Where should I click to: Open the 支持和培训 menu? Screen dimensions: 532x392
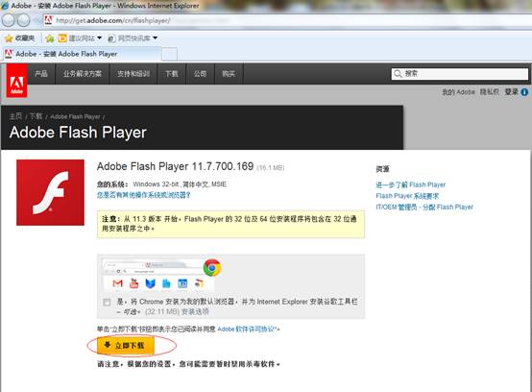tap(133, 74)
